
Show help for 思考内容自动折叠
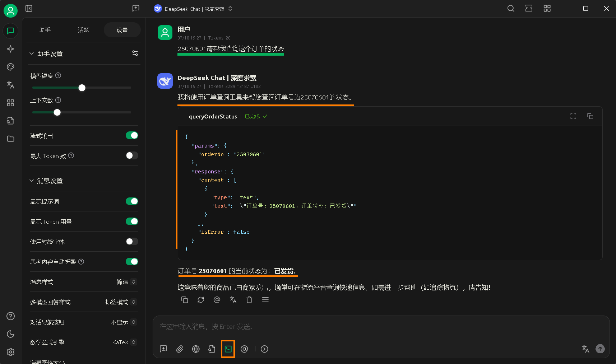point(81,262)
